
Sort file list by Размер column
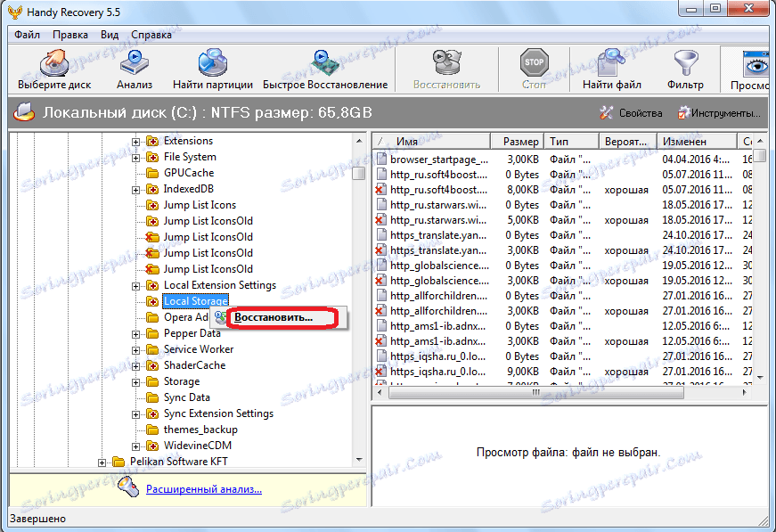tap(517, 142)
